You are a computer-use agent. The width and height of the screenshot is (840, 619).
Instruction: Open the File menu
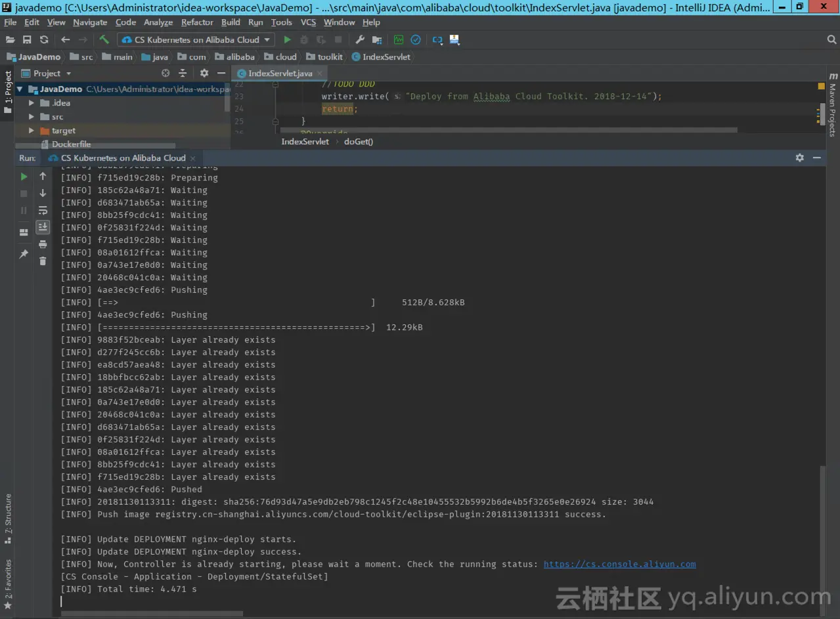10,22
